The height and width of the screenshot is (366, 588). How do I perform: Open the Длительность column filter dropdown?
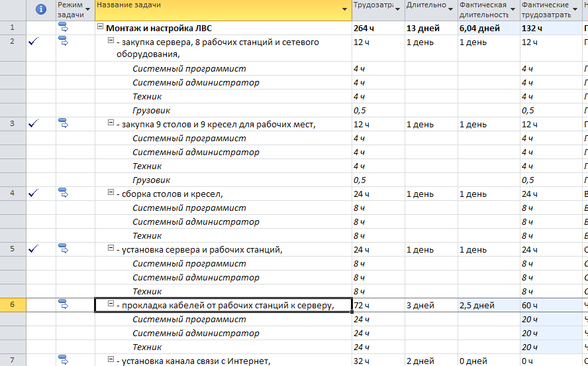tap(450, 9)
